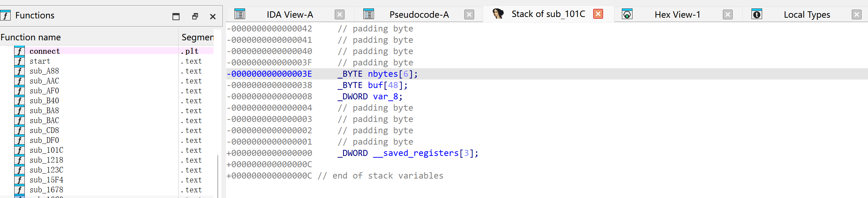Click the Stack of sub_101C tab icon

[x=498, y=14]
